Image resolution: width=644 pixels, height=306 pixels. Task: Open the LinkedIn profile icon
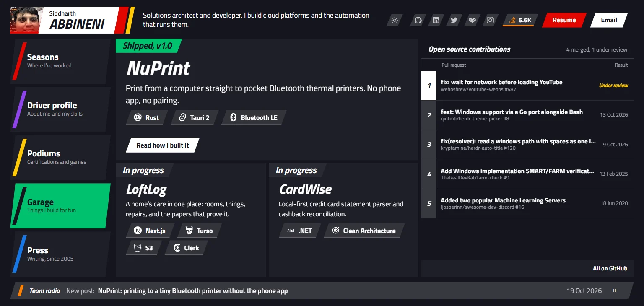pyautogui.click(x=436, y=20)
